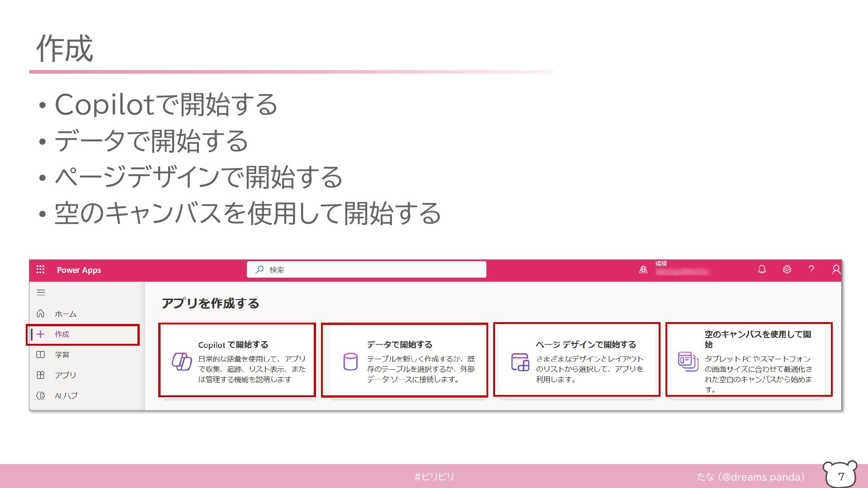Click the Power Apps title
This screenshot has height=488, width=868.
point(79,270)
